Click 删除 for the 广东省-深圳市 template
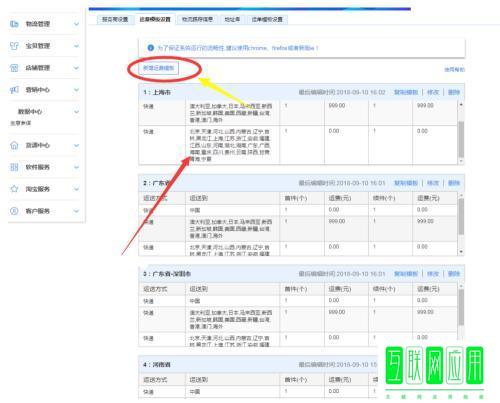The height and width of the screenshot is (403, 500). [454, 274]
